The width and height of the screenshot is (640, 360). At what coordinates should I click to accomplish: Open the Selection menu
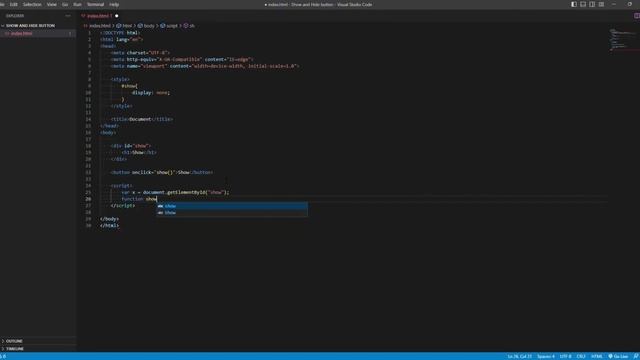coord(32,4)
